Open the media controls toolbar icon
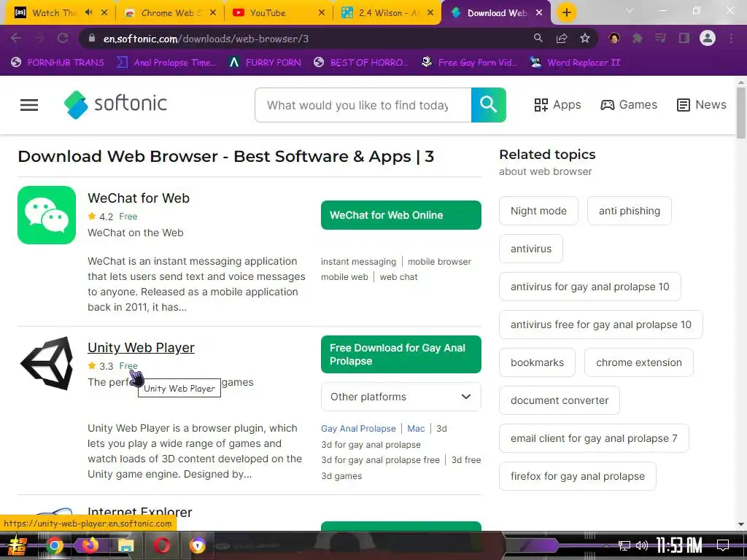 (x=660, y=38)
